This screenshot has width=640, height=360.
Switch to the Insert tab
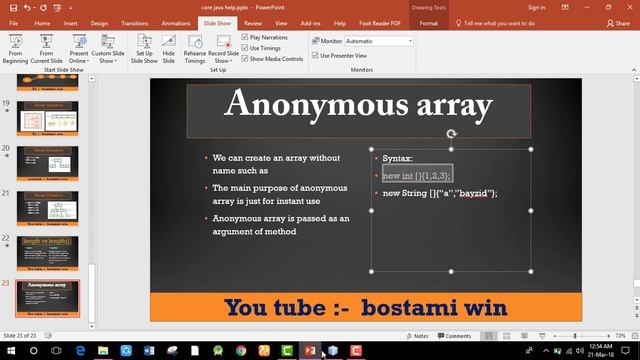coord(70,23)
